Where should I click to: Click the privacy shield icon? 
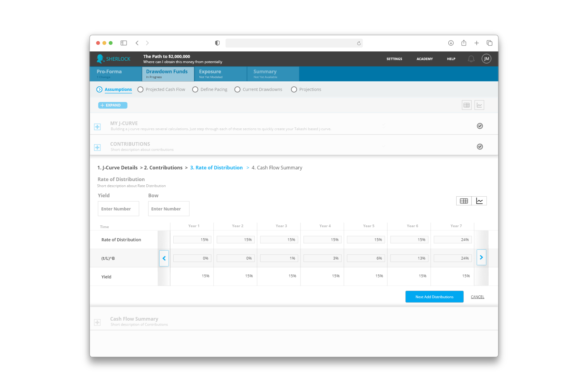pos(217,43)
